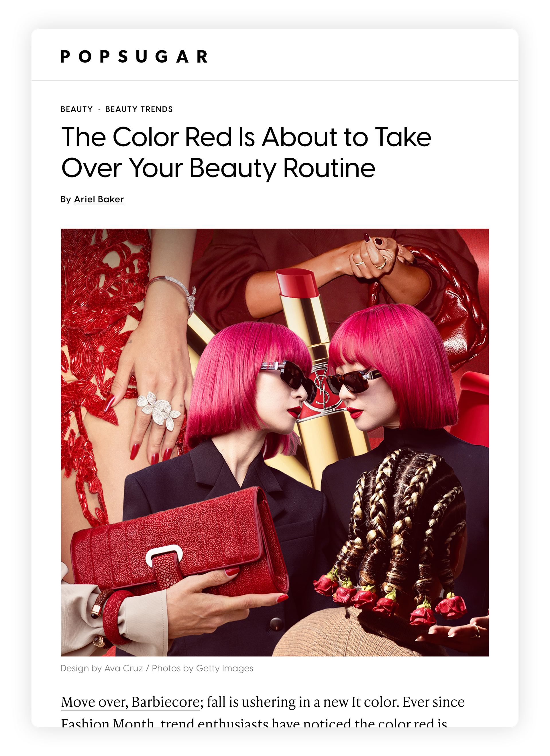The width and height of the screenshot is (550, 756).
Task: Follow the 'Move over, Barbiecore' link
Action: [130, 702]
